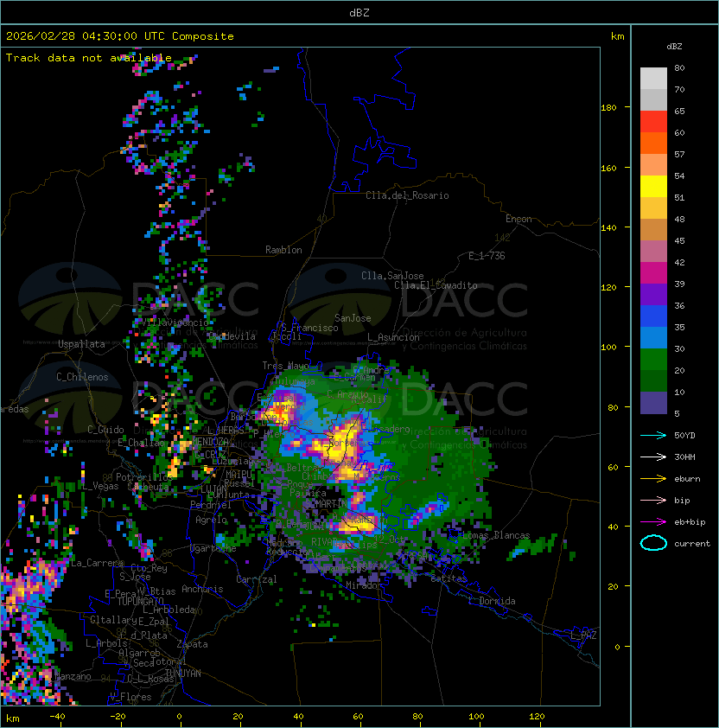Screen dimensions: 719x728
Task: Click the white 30HM arrow icon
Action: point(653,457)
